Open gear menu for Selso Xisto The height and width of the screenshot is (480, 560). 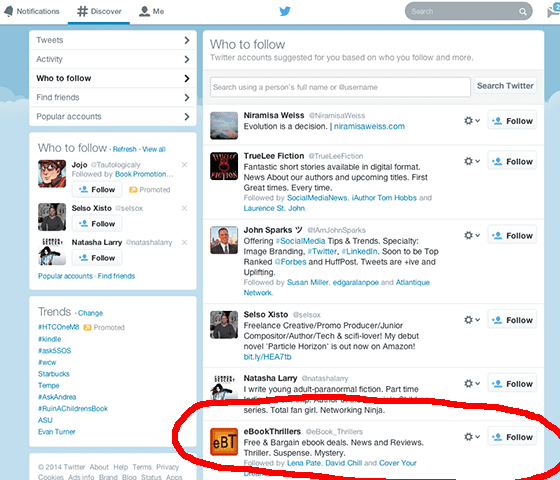click(x=472, y=320)
